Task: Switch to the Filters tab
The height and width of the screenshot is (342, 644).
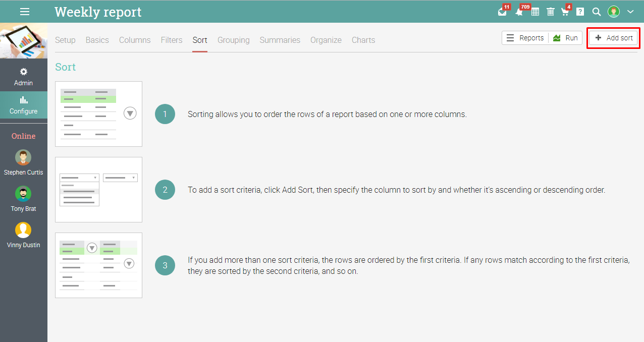Action: (172, 40)
